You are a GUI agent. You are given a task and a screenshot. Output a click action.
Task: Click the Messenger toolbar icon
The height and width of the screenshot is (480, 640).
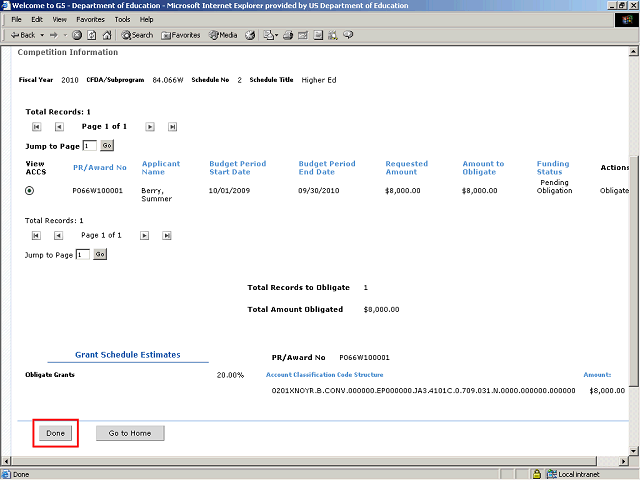348,35
